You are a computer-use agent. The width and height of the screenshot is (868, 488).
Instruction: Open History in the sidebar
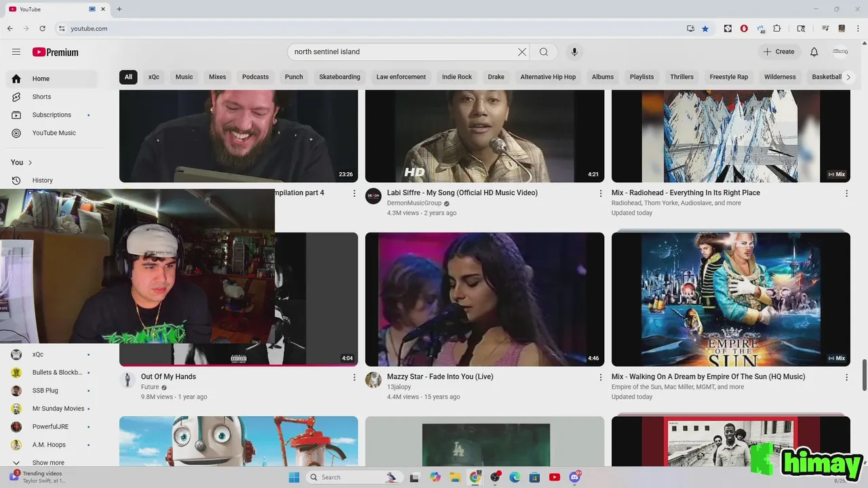52,180
